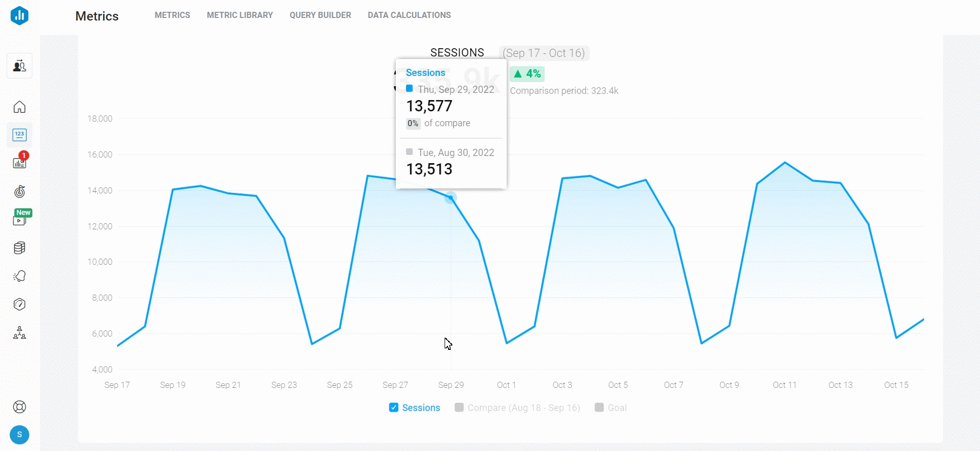Click the Databox logo icon
Image resolution: width=980 pixels, height=451 pixels.
coord(20,15)
